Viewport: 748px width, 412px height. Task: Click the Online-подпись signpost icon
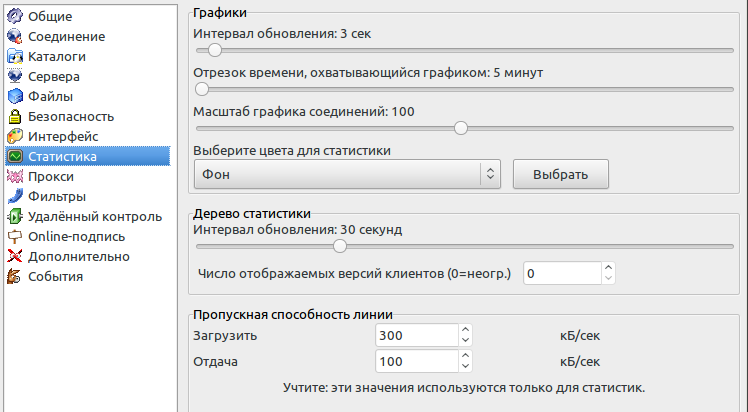15,236
